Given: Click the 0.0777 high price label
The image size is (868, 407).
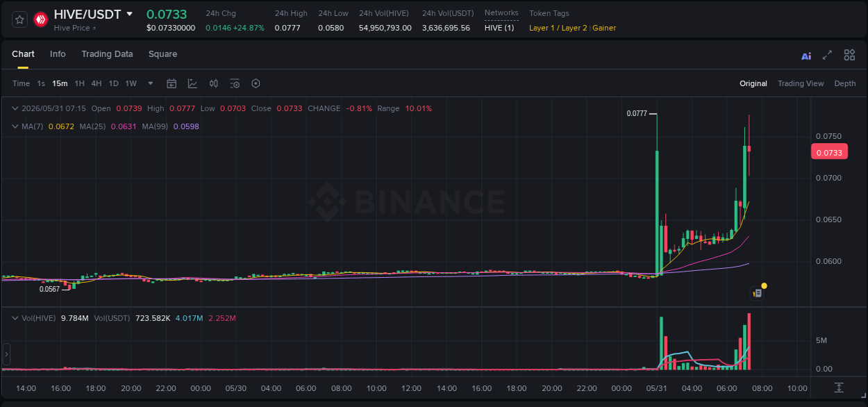Looking at the screenshot, I should pyautogui.click(x=637, y=113).
